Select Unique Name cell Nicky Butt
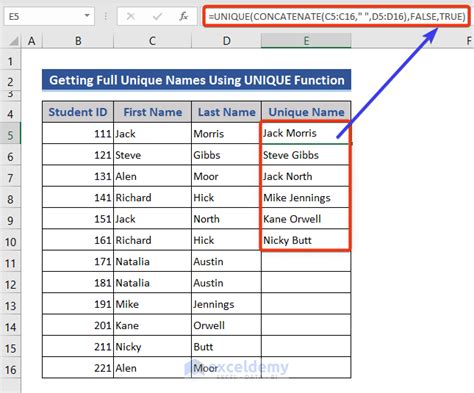The height and width of the screenshot is (393, 474). [x=306, y=240]
